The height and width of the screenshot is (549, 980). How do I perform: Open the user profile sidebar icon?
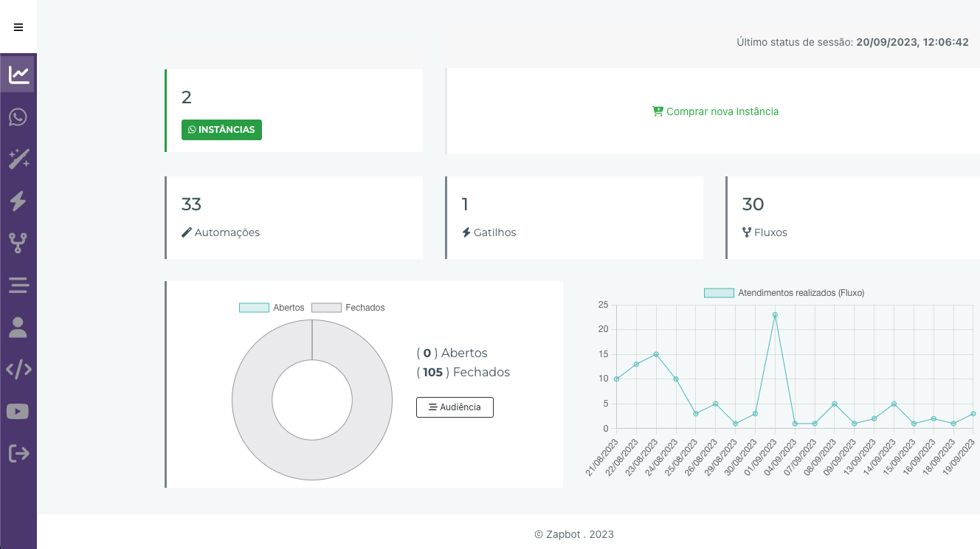(18, 327)
